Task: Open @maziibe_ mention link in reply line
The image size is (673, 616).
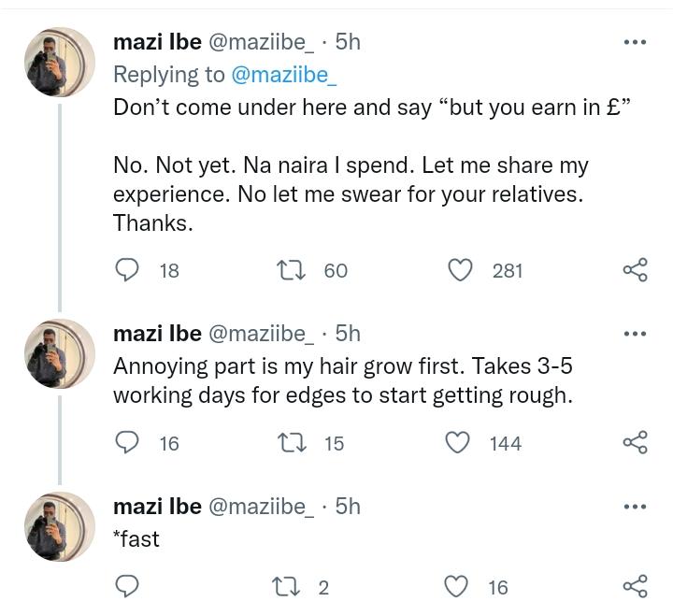Action: point(283,75)
